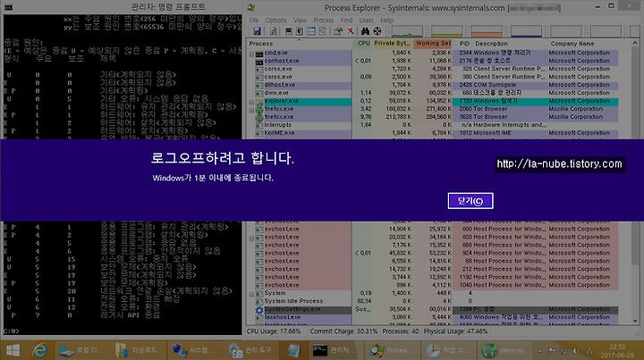Click the 닫기(C) button on logoff notice
Screen dimensions: 644x360
(x=470, y=201)
